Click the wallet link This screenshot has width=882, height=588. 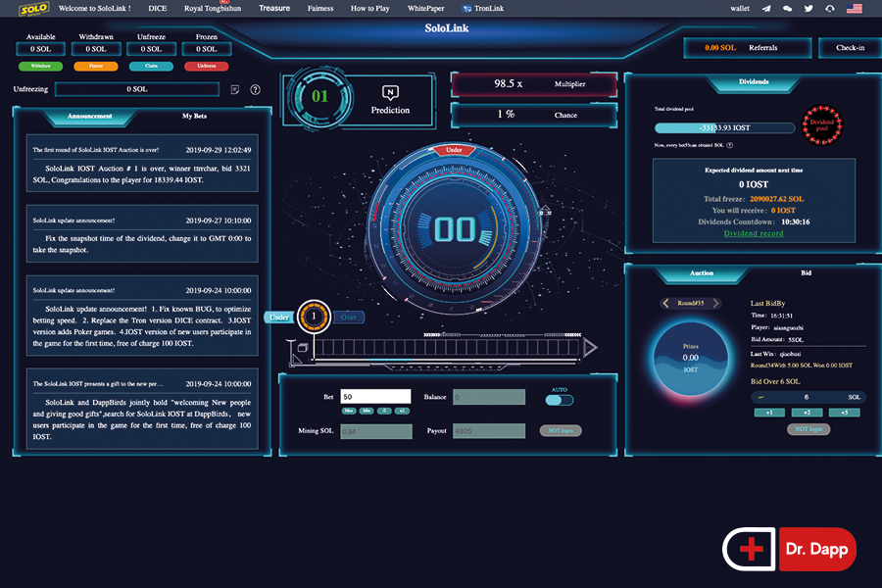pyautogui.click(x=740, y=9)
